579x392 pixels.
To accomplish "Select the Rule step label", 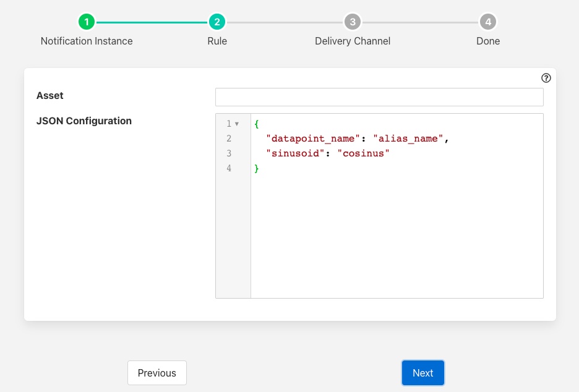I will point(217,41).
